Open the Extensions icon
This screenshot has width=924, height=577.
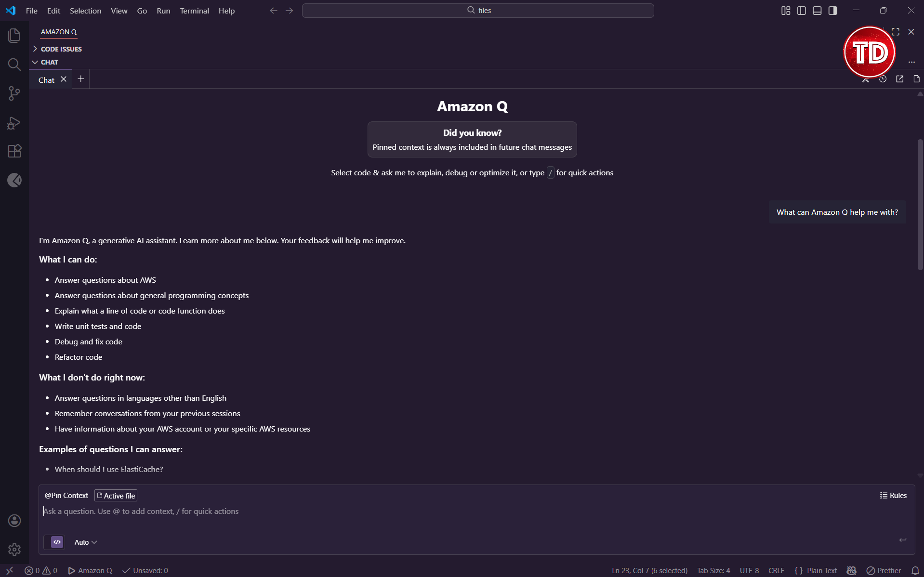(x=14, y=151)
